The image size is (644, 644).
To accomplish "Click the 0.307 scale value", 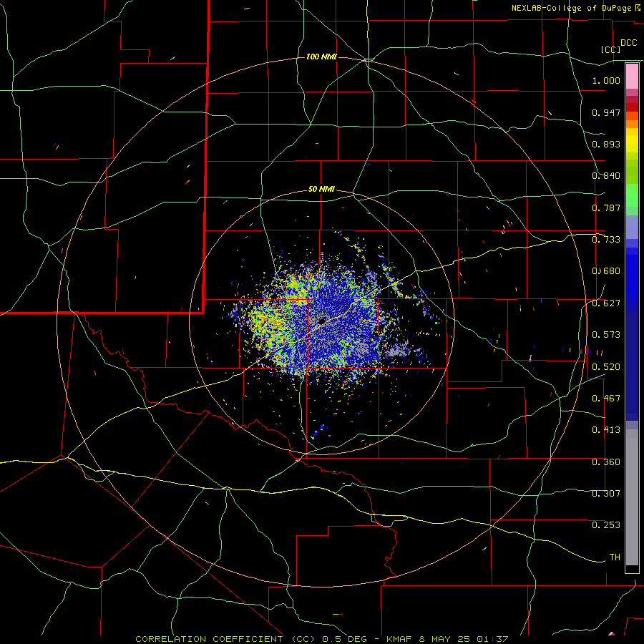I will [606, 493].
